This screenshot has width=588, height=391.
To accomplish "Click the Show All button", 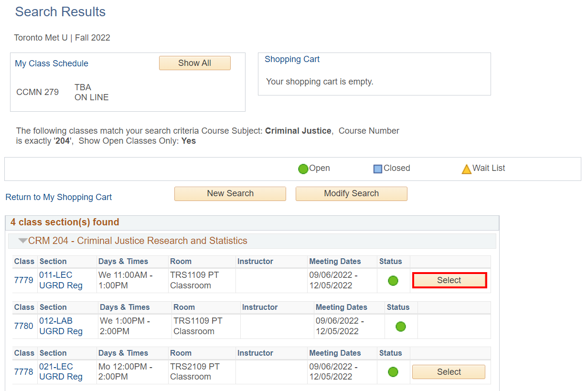I will pos(195,63).
